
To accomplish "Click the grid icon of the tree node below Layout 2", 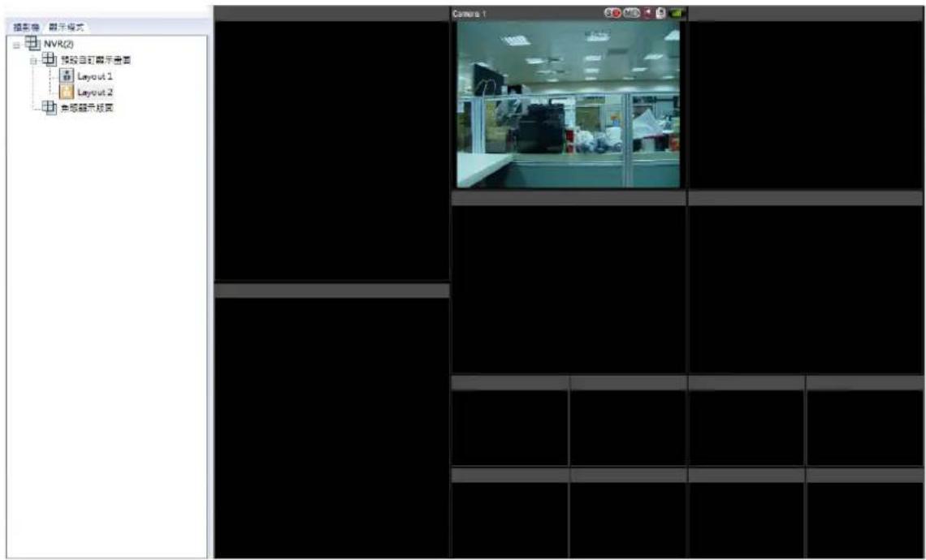I will pyautogui.click(x=50, y=108).
